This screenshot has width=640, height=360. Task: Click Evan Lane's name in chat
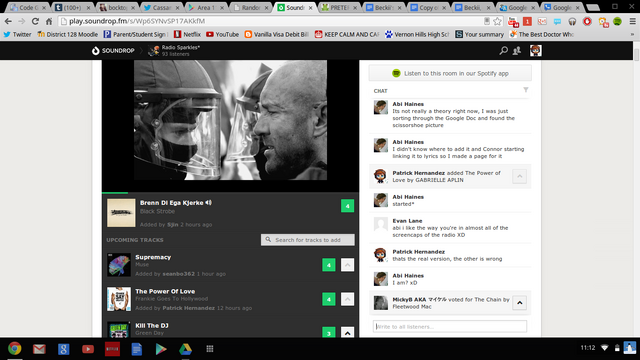[x=407, y=221]
